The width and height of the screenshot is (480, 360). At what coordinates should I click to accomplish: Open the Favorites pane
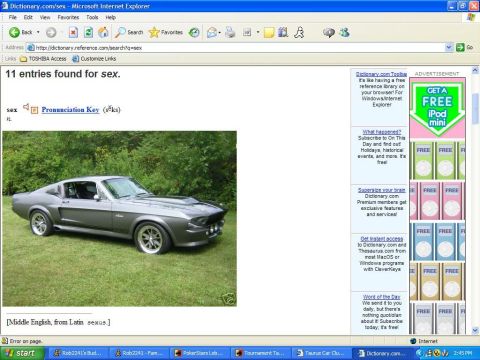pyautogui.click(x=166, y=32)
